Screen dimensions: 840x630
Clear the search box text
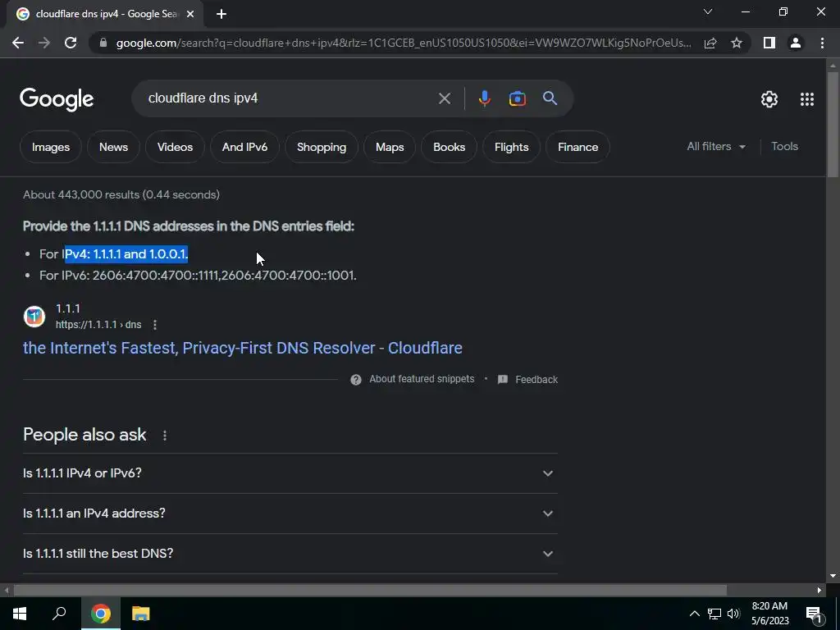pos(444,98)
